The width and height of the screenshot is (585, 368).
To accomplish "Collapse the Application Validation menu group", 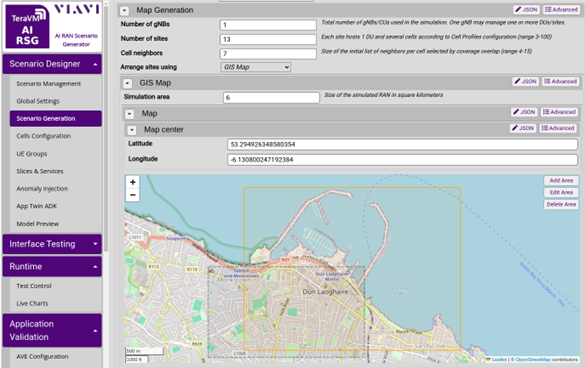I will 52,330.
